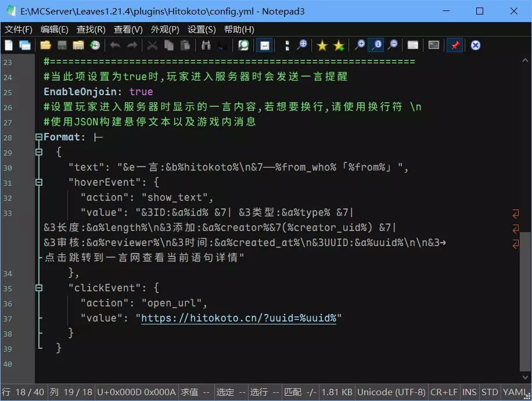This screenshot has width=532, height=401.
Task: Open the file history clock icon
Action: pyautogui.click(x=95, y=45)
